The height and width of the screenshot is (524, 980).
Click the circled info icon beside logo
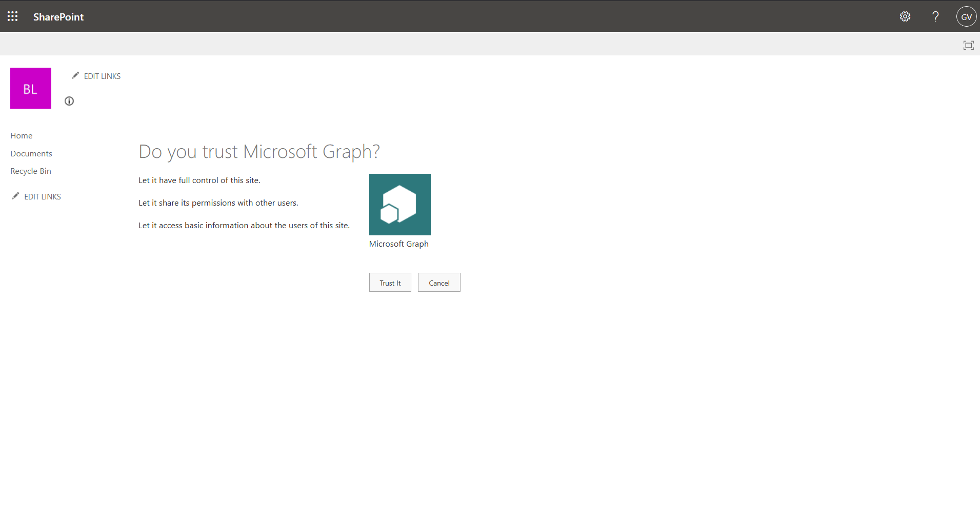pos(69,101)
